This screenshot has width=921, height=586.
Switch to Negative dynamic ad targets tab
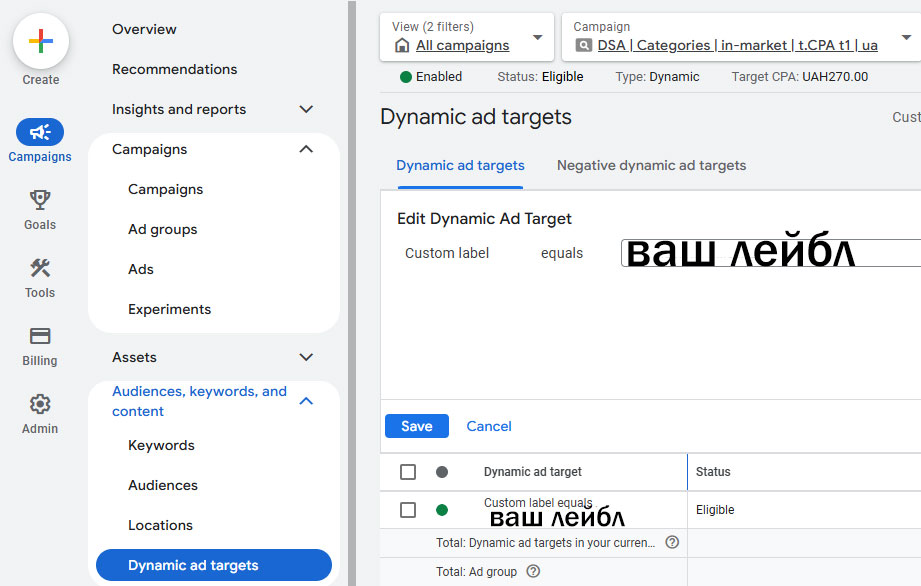(x=651, y=165)
